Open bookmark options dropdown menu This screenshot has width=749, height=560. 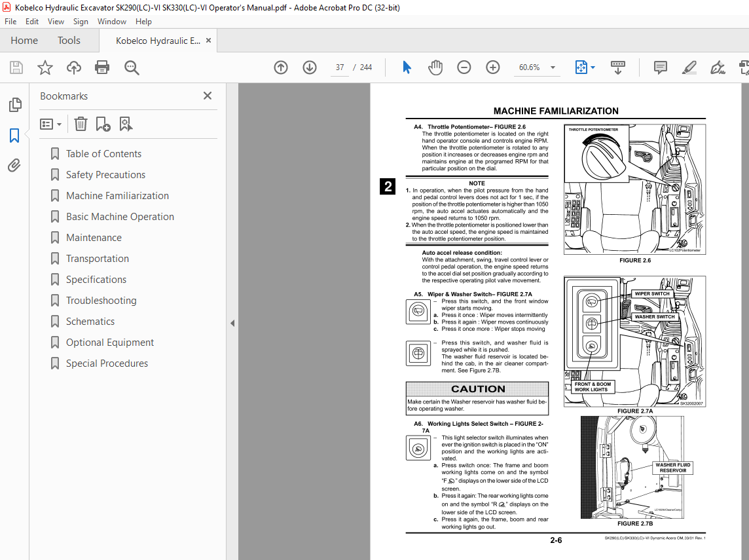point(50,124)
